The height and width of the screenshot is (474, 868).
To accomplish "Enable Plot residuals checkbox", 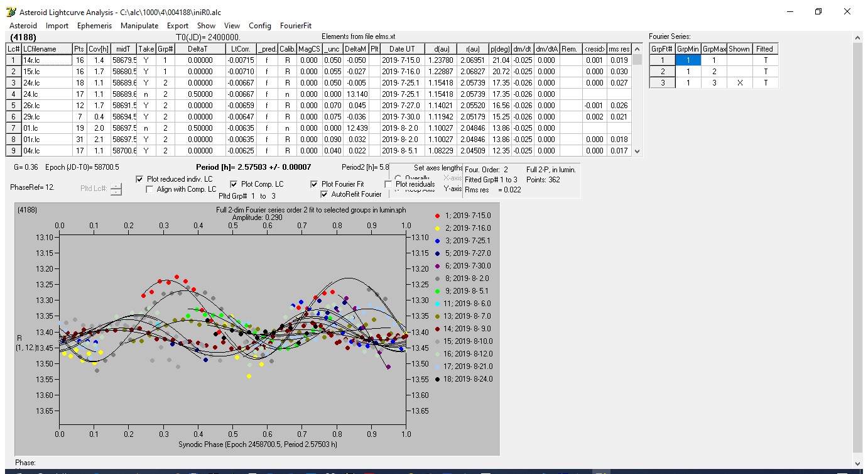I will 388,184.
